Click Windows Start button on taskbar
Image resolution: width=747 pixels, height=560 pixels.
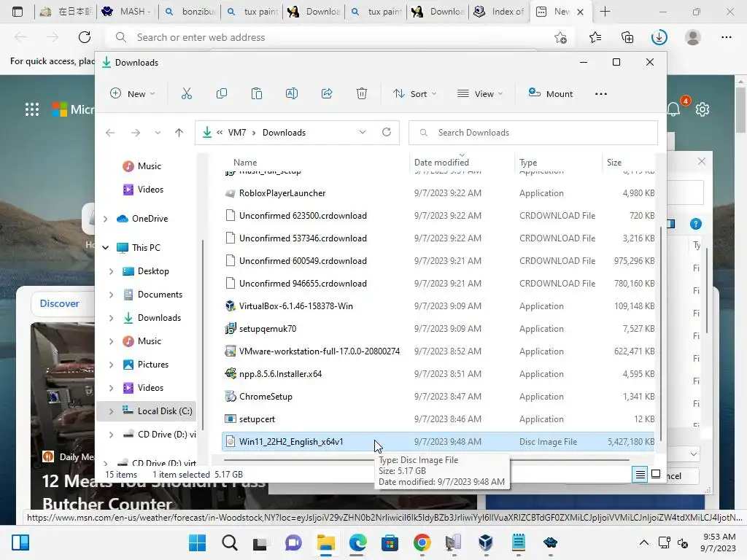pos(197,542)
